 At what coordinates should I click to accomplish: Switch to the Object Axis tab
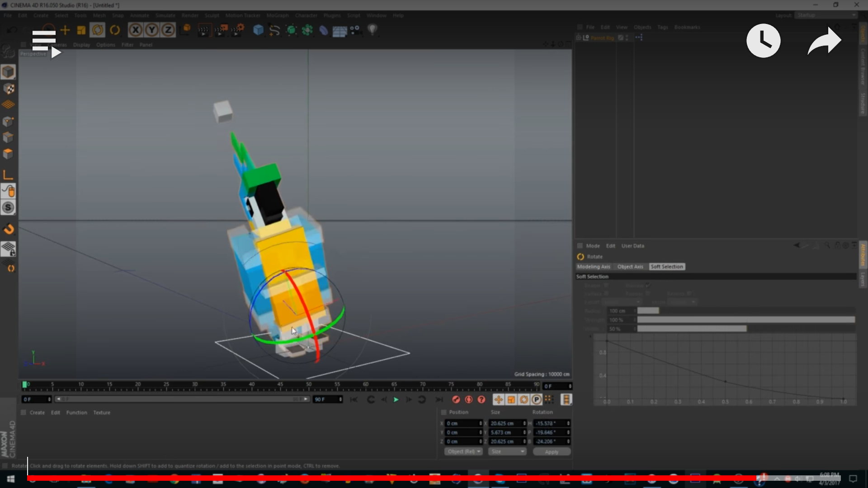pos(630,267)
